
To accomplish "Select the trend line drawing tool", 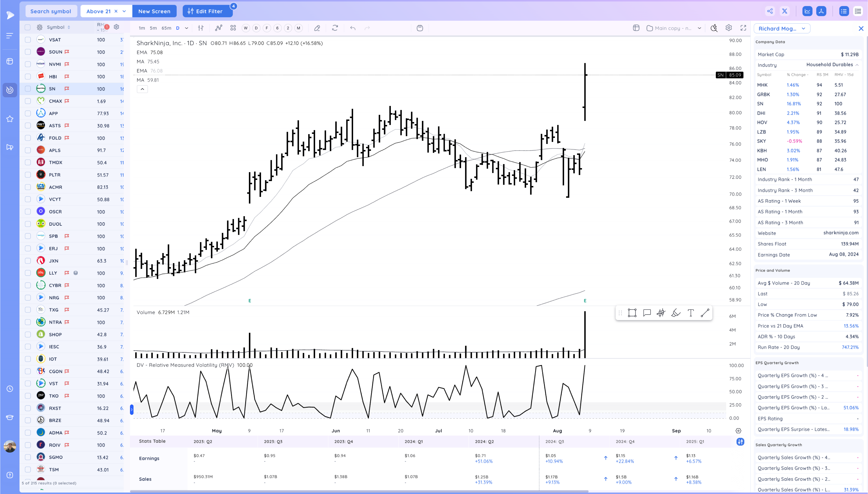I will point(705,313).
